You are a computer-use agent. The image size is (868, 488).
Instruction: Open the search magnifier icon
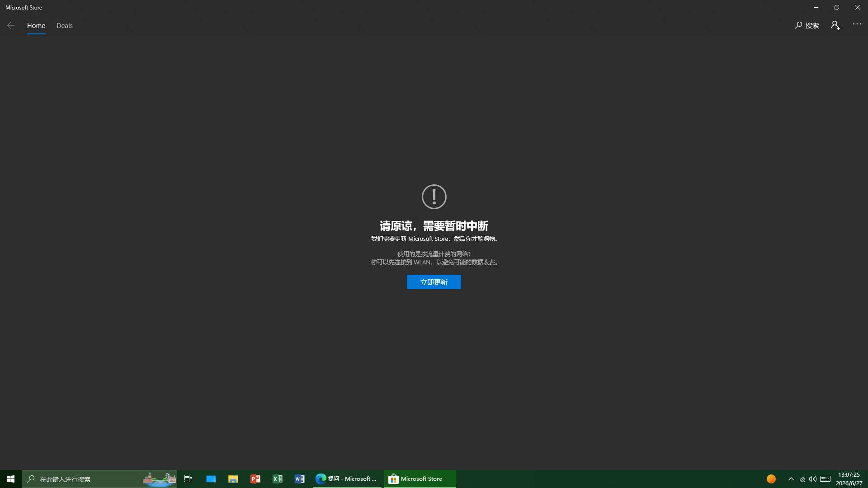click(x=798, y=26)
